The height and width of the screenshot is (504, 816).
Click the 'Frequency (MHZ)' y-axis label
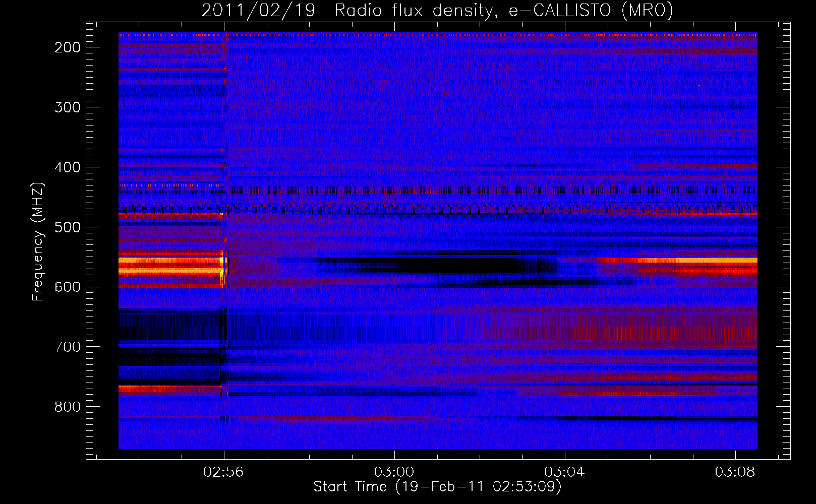point(38,241)
